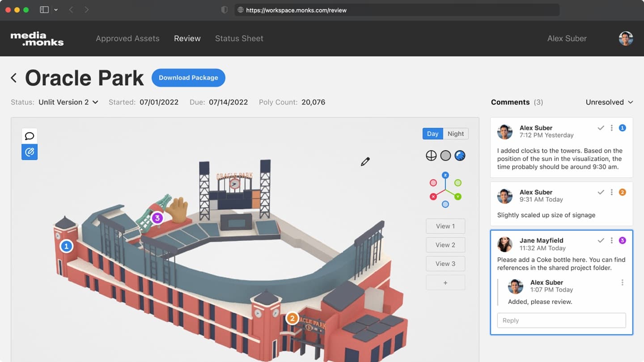Switch lighting to Day

pos(432,134)
